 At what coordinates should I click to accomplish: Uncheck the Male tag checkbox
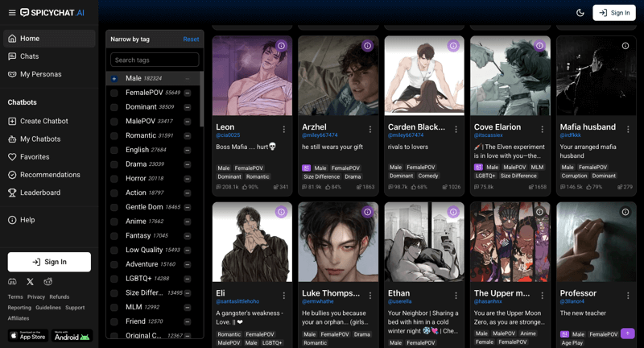[114, 79]
